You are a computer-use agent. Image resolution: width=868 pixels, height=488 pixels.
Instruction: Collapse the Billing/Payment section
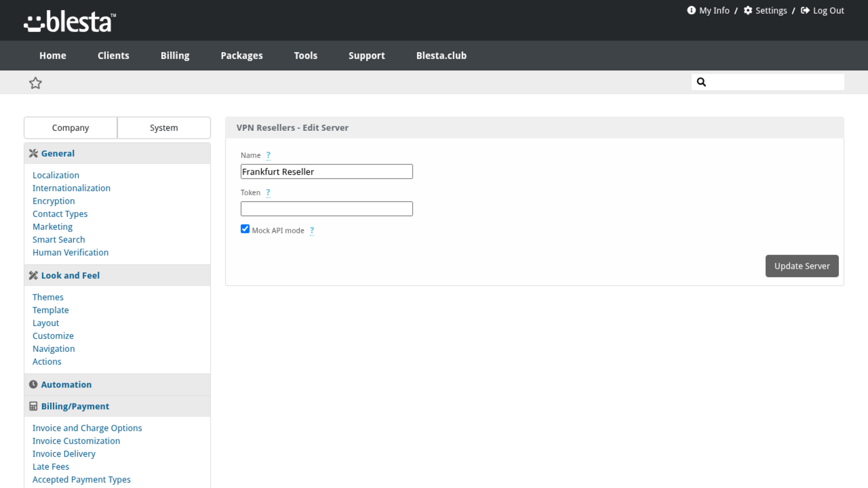117,406
